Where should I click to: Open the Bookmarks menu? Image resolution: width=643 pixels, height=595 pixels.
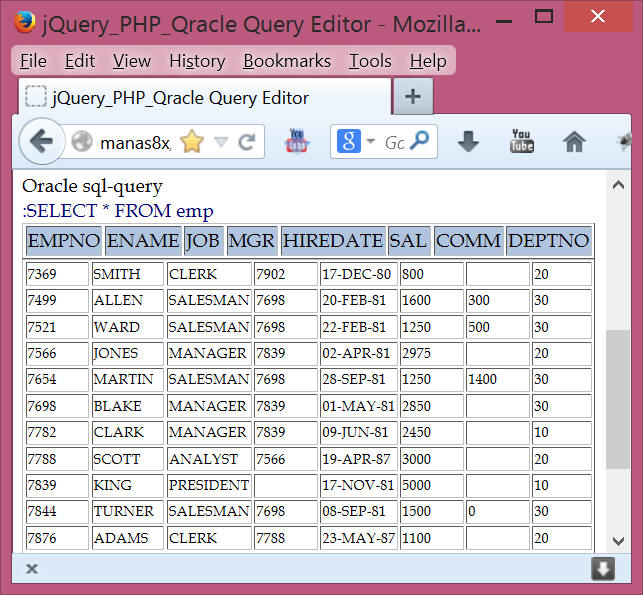tap(286, 61)
